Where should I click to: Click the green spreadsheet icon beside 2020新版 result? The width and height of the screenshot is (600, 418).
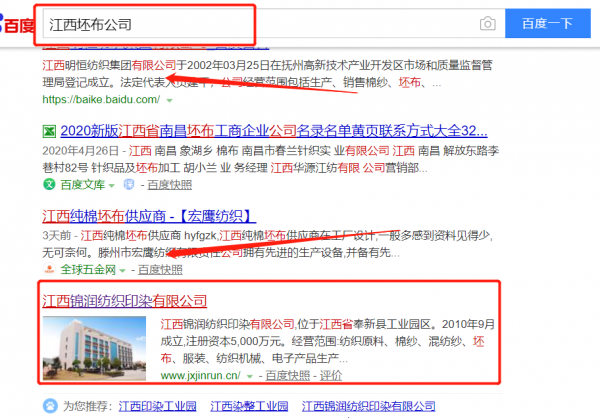click(x=48, y=131)
